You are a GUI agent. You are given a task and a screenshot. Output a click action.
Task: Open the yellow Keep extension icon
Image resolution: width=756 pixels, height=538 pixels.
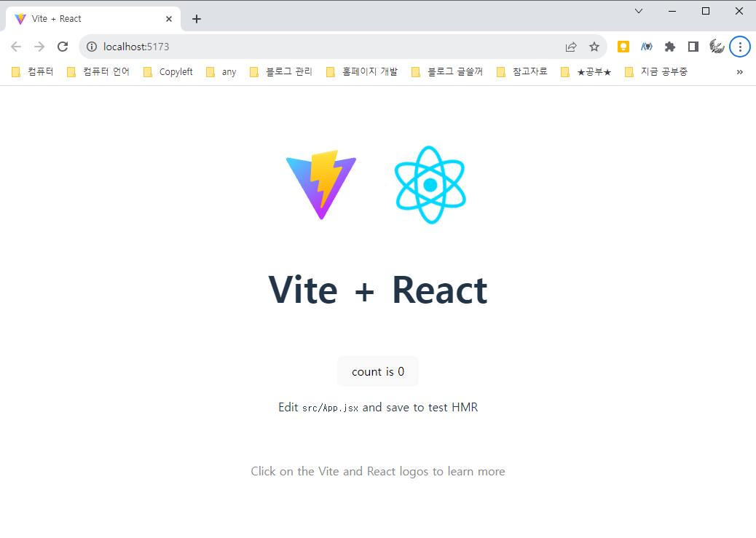click(623, 47)
